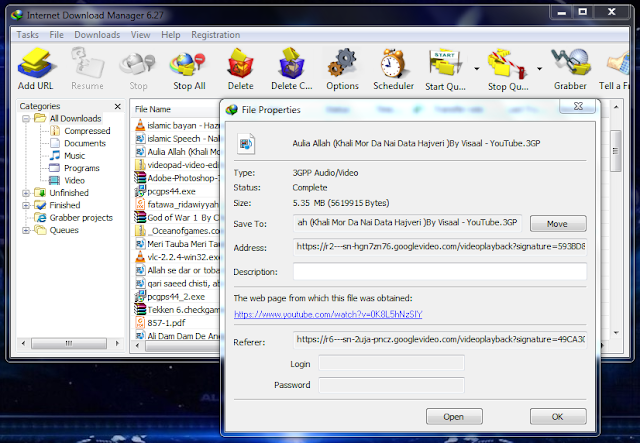Select the fatawa_ridawiyyah download row
640x443 pixels.
click(177, 204)
